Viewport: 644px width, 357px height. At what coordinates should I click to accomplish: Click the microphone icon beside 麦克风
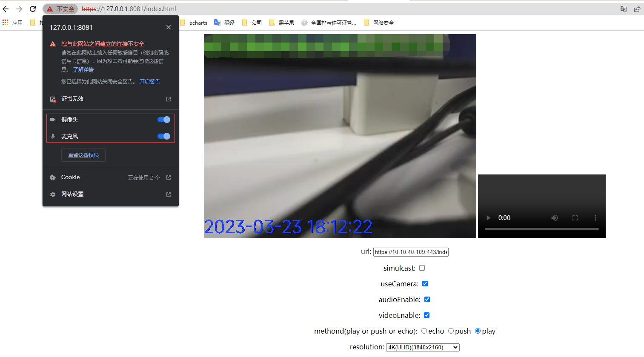[53, 136]
